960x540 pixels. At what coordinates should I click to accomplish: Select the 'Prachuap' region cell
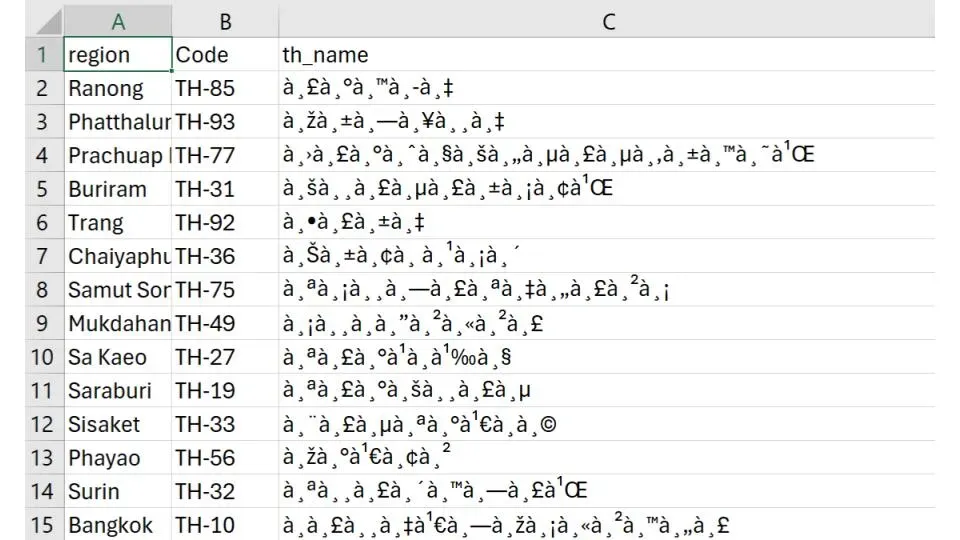click(118, 156)
